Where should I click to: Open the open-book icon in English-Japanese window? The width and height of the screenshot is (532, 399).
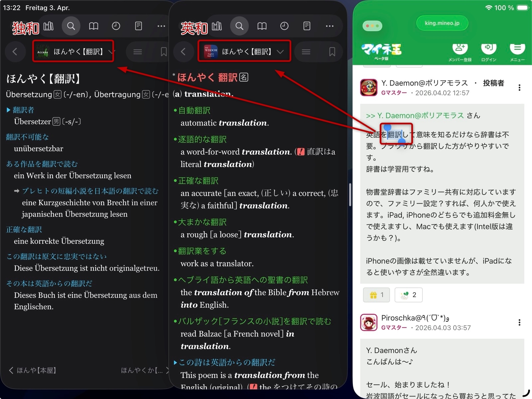click(262, 26)
